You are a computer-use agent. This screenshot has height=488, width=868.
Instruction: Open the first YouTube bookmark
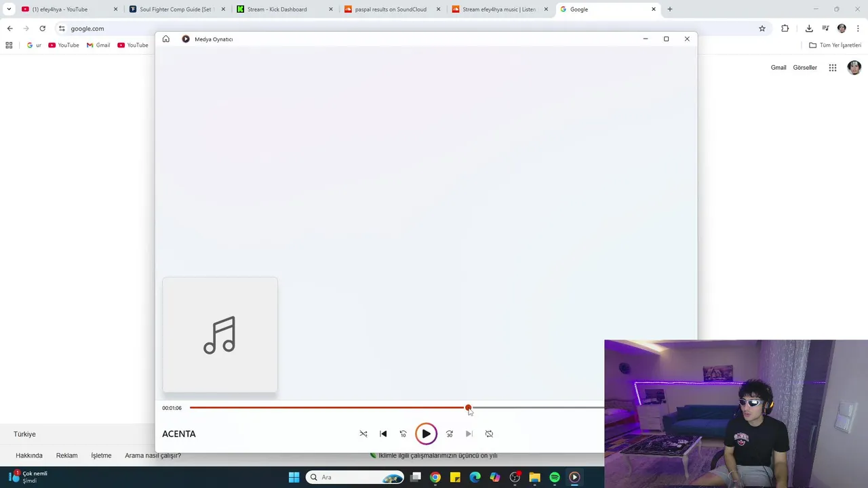64,45
